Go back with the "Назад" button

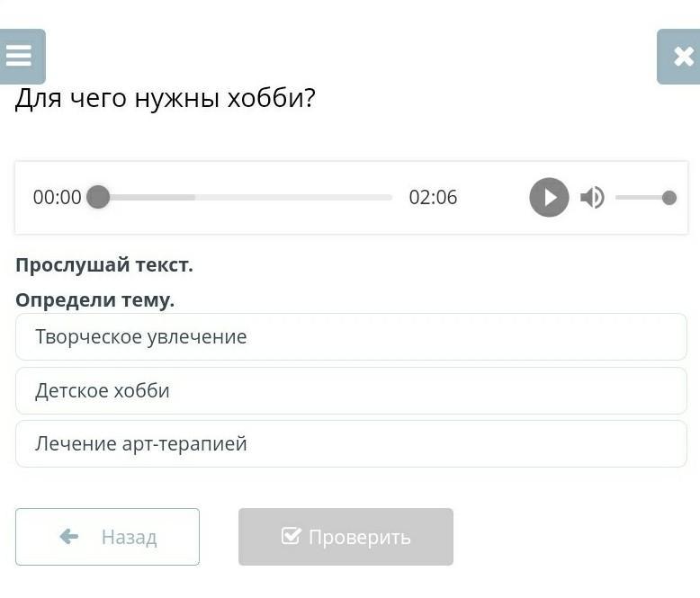point(107,537)
